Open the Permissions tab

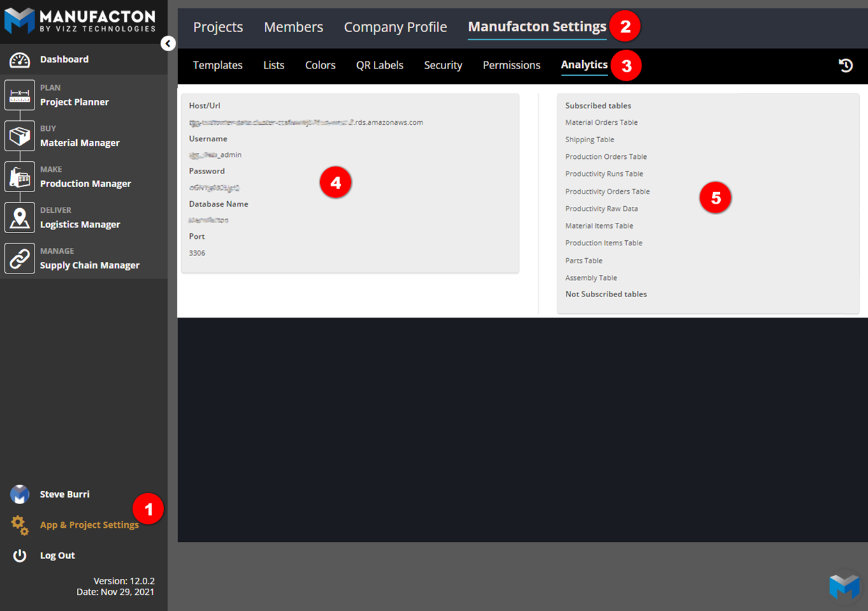[511, 65]
